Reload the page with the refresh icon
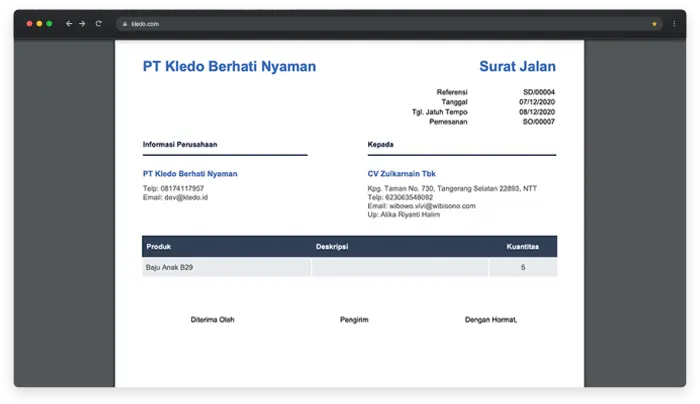The width and height of the screenshot is (700, 404). tap(99, 24)
